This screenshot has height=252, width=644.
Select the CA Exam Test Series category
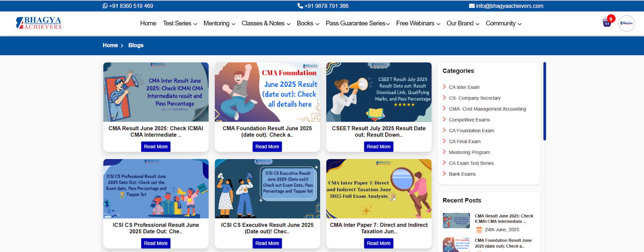click(x=471, y=163)
